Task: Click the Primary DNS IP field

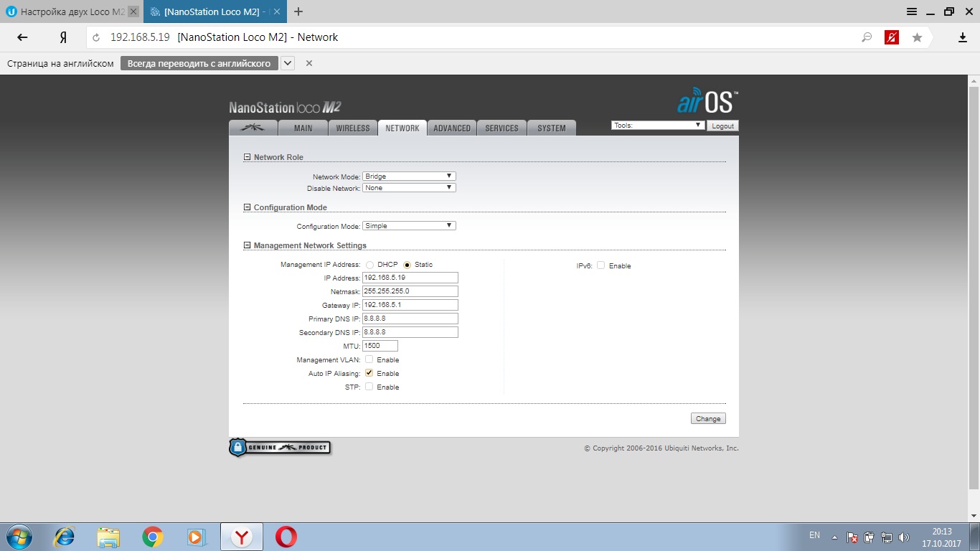Action: (x=410, y=319)
